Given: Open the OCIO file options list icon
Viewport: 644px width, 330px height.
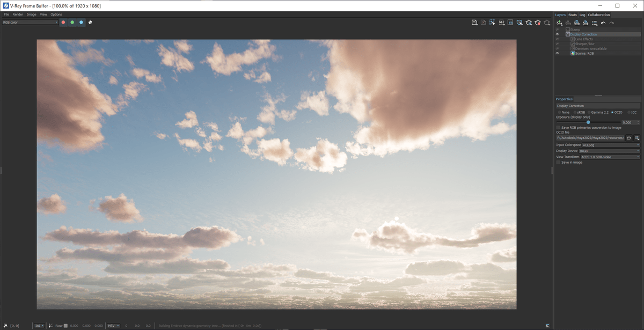Looking at the screenshot, I should [637, 138].
